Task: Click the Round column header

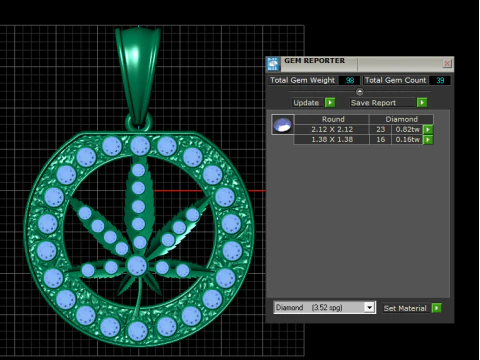Action: pyautogui.click(x=333, y=119)
